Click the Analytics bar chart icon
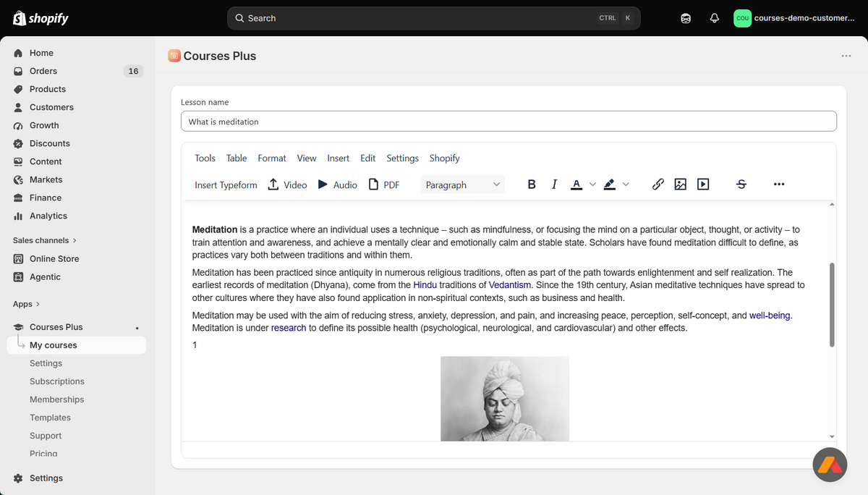Viewport: 868px width, 495px height. 18,216
